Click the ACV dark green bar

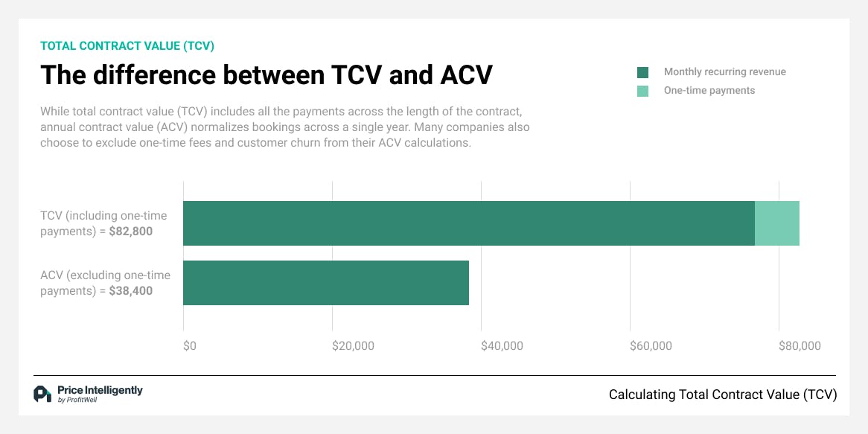(x=325, y=283)
